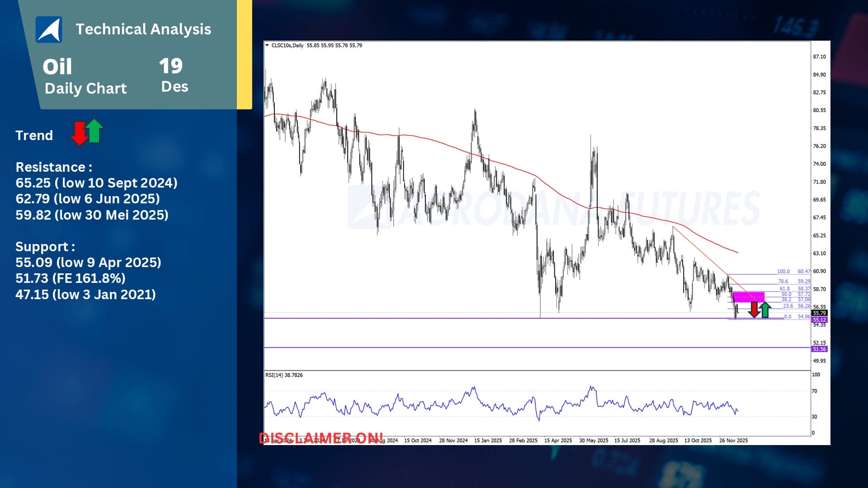Viewport: 868px width, 488px height.
Task: Click the 26 Nov 2025 date on axis
Action: pos(733,441)
